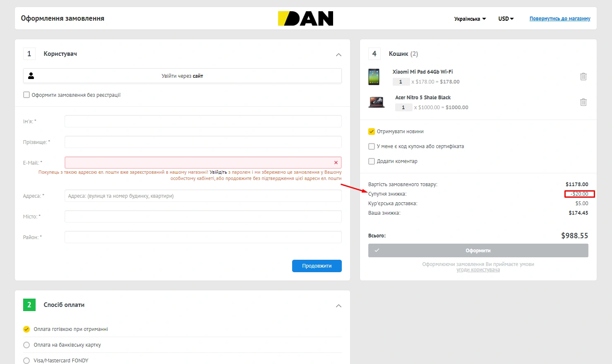Tick the coupon or certificate code checkbox
612x364 pixels.
coord(372,146)
